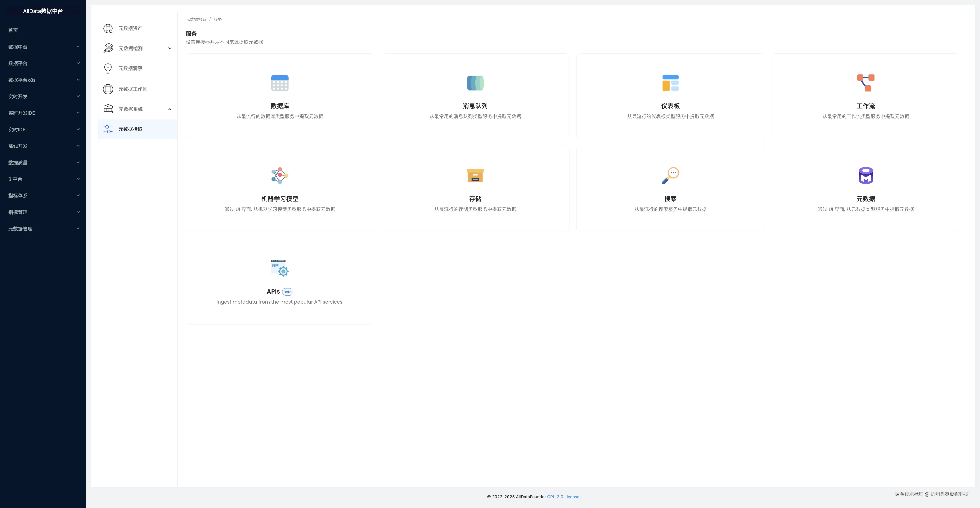Open the 元数据资产 sidebar item
Image resolution: width=980 pixels, height=508 pixels.
tap(130, 29)
